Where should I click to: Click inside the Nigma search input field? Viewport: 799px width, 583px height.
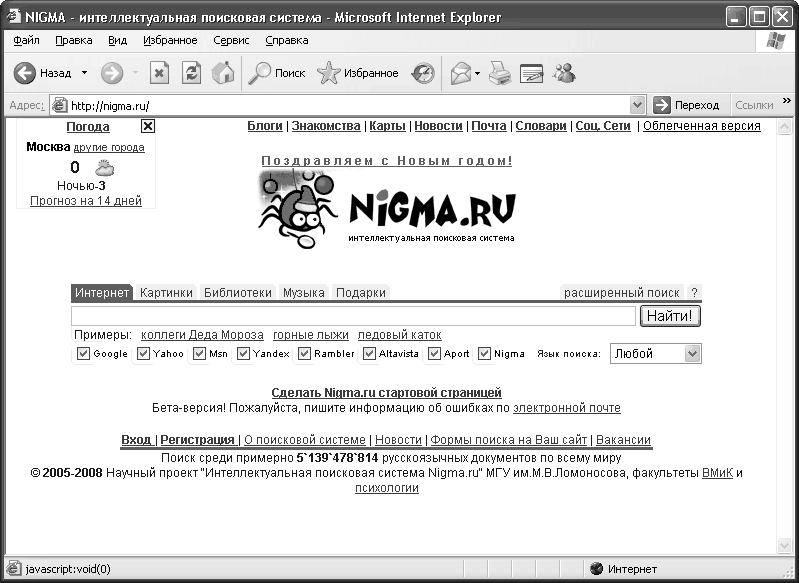tap(354, 316)
